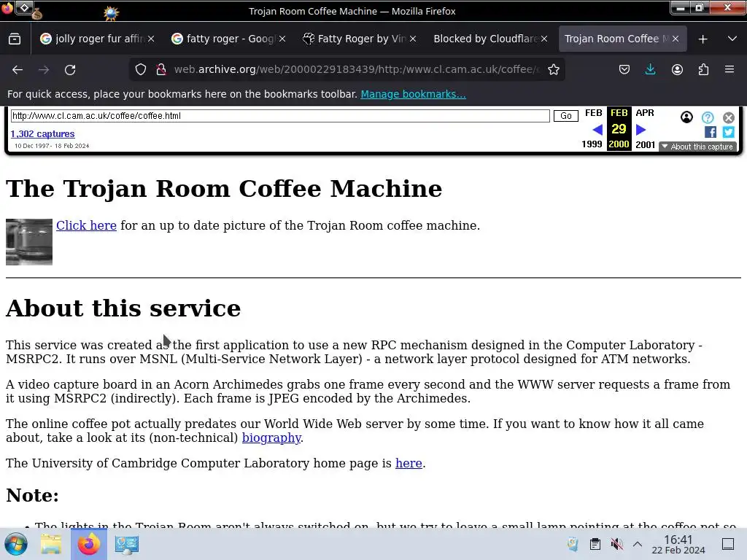This screenshot has width=747, height=560.
Task: Jump to 1999 capture year
Action: pos(592,144)
